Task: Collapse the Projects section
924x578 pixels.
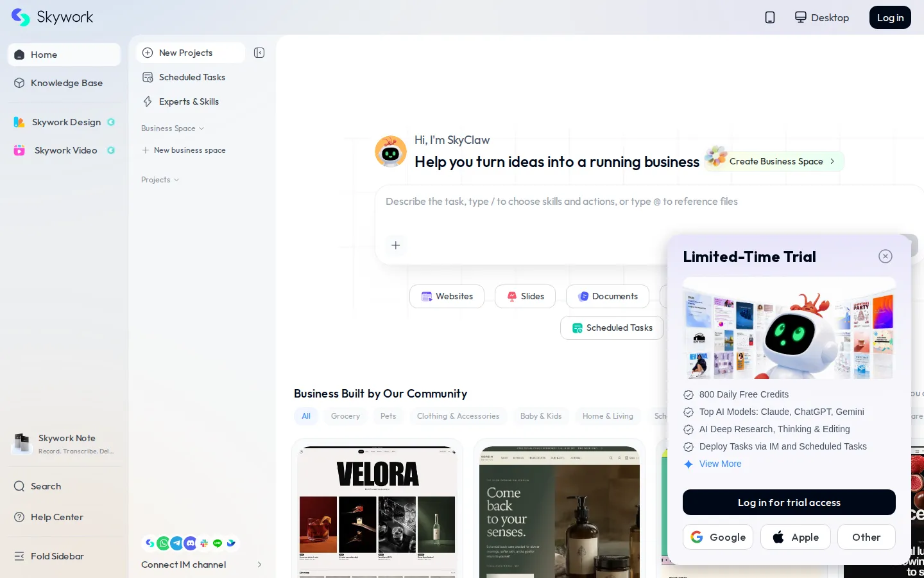Action: point(160,180)
